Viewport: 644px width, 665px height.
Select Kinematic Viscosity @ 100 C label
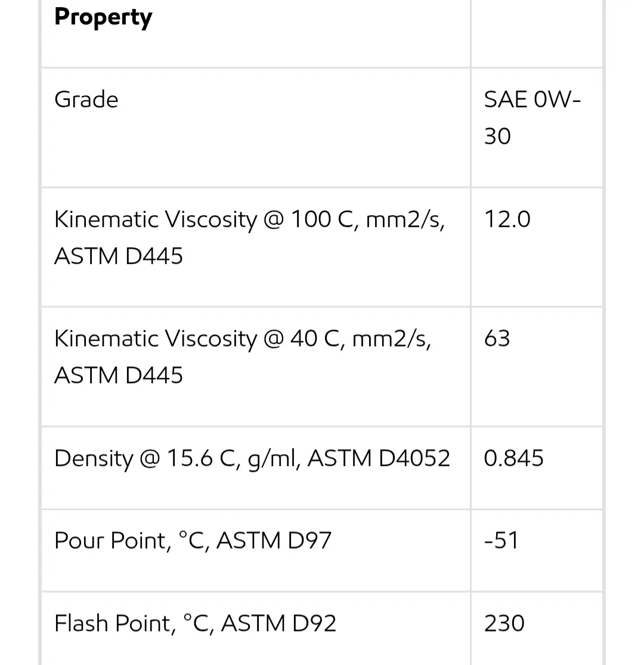[250, 238]
